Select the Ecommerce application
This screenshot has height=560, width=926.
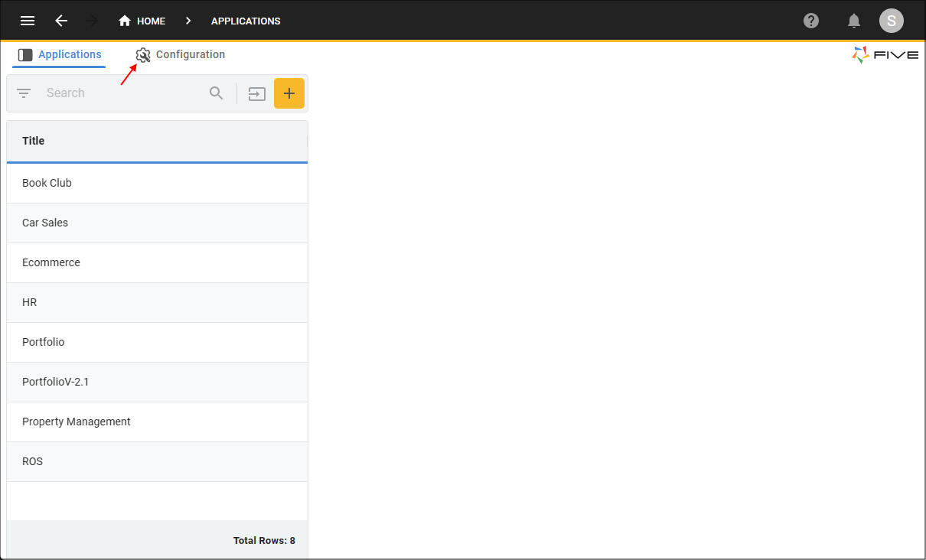coord(157,262)
